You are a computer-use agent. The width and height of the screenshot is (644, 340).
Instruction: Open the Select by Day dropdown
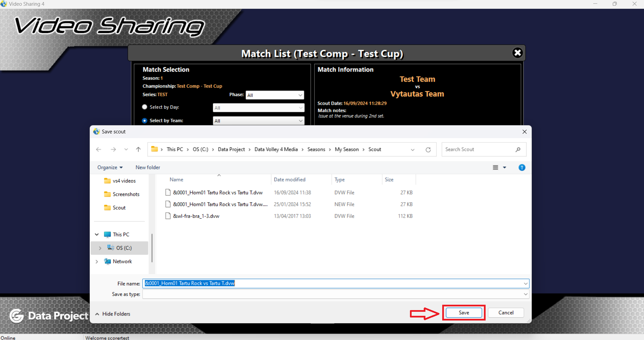coord(259,108)
